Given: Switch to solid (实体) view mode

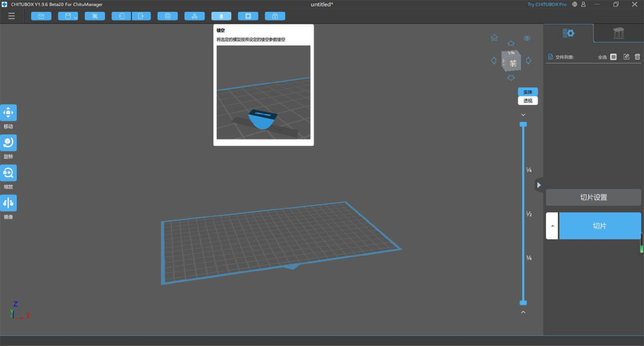Looking at the screenshot, I should click(528, 92).
